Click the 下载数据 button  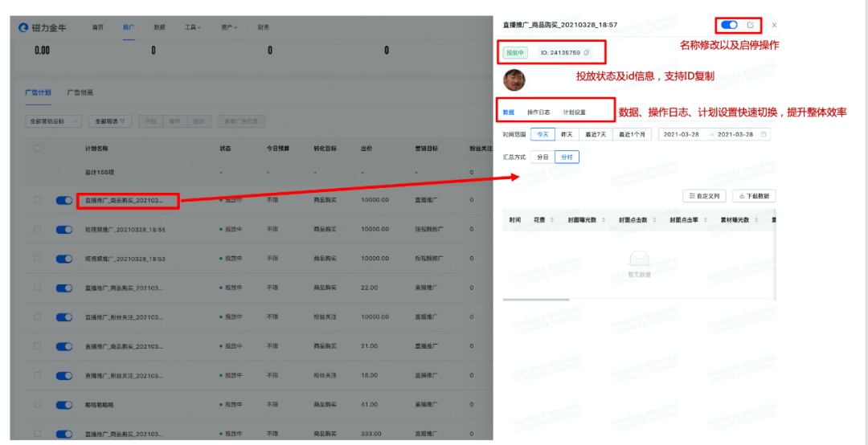[754, 196]
